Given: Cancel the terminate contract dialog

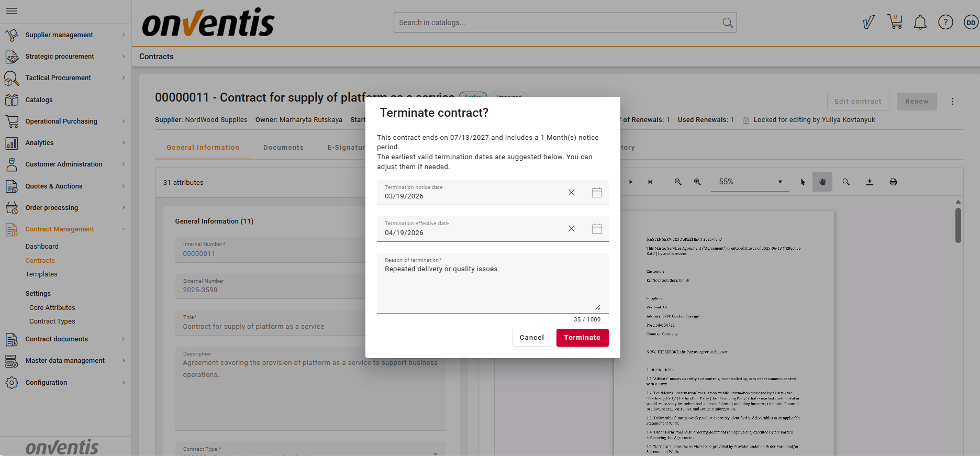Looking at the screenshot, I should click(x=531, y=338).
